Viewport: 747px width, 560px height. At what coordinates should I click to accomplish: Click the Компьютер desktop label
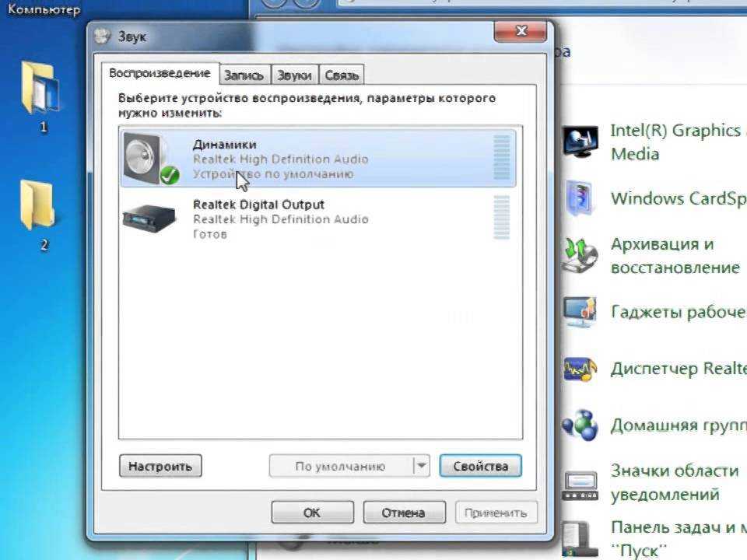coord(44,9)
